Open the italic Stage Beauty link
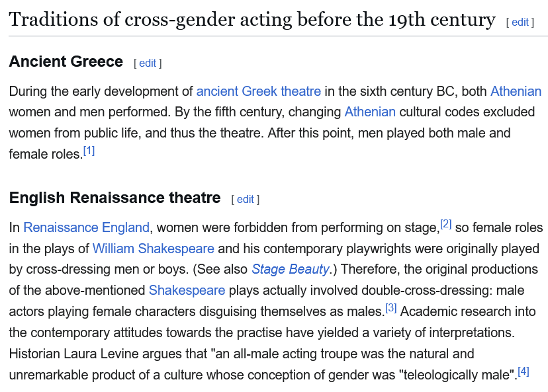The height and width of the screenshot is (392, 548). tap(291, 269)
